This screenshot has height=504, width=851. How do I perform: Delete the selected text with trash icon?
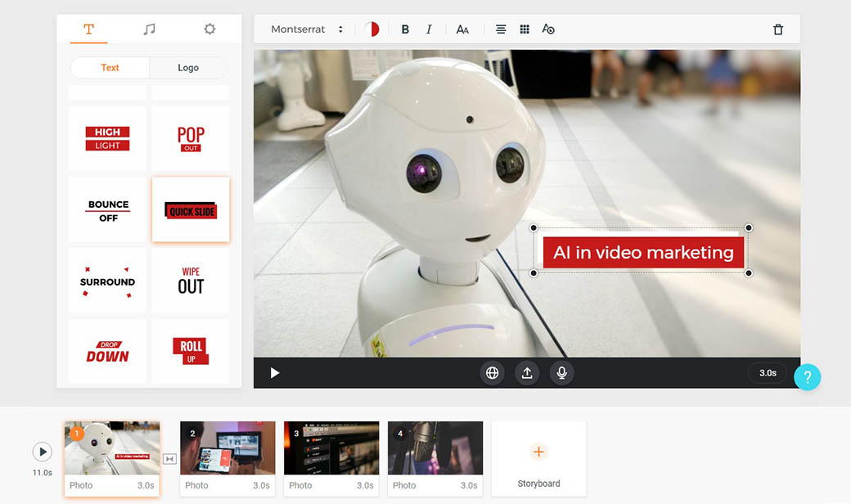point(777,29)
